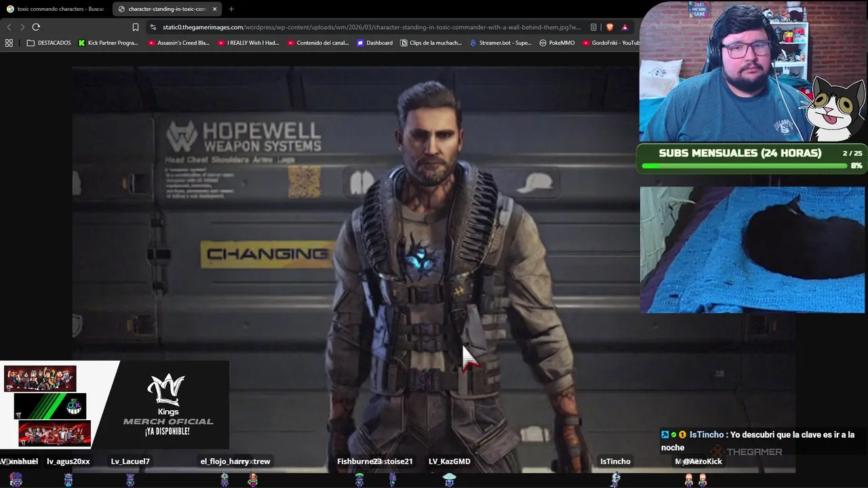Close the character-standing-in-toxic-com tab

point(215,9)
